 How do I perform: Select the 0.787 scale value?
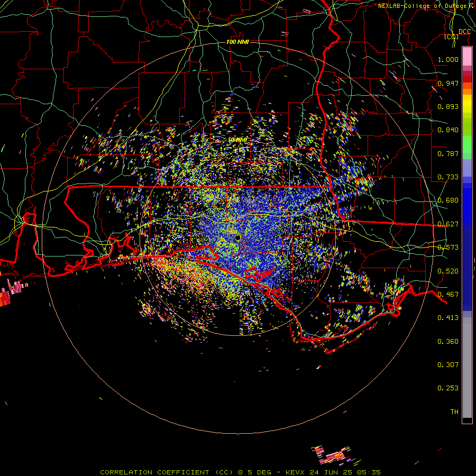pos(448,153)
